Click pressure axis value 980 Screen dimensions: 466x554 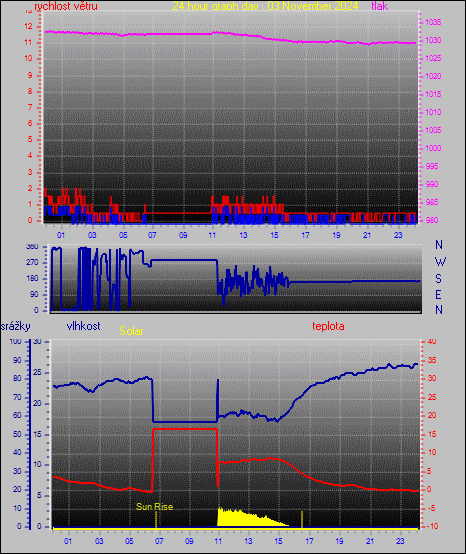432,220
